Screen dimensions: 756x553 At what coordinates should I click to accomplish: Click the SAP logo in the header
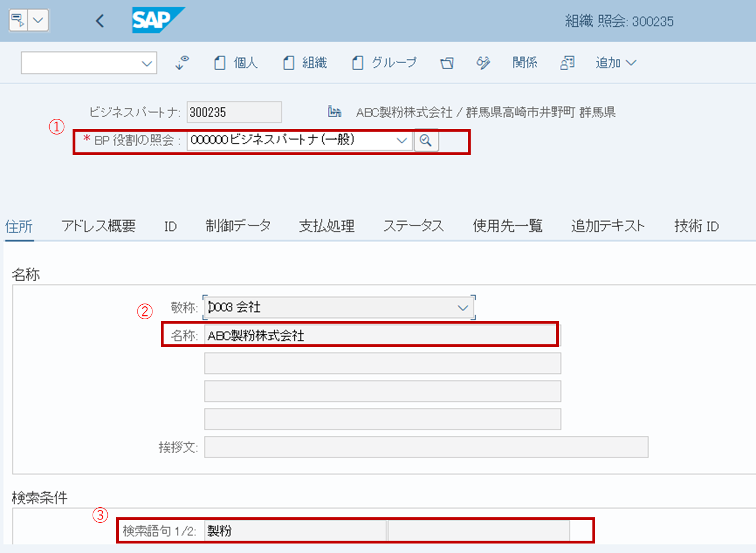click(158, 21)
